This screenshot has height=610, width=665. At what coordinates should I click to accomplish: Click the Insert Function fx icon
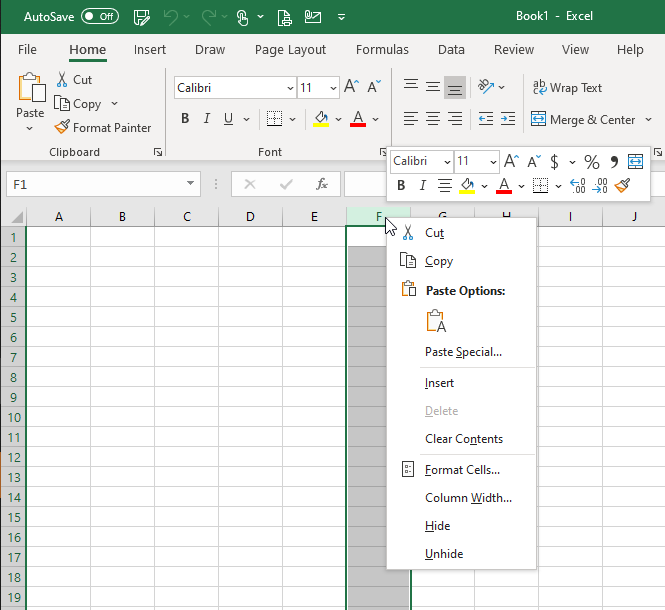tap(321, 185)
